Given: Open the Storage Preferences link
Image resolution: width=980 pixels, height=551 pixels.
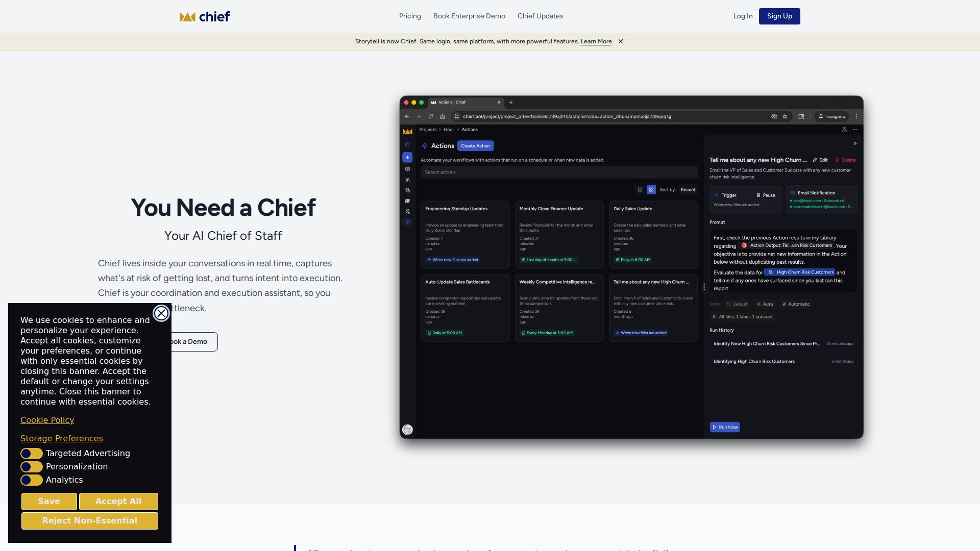Looking at the screenshot, I should pos(61,439).
